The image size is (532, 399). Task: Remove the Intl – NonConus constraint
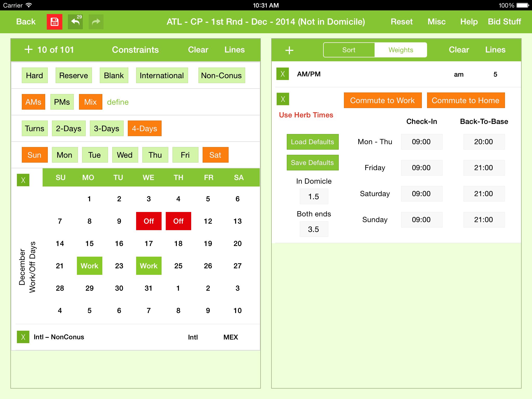point(23,337)
